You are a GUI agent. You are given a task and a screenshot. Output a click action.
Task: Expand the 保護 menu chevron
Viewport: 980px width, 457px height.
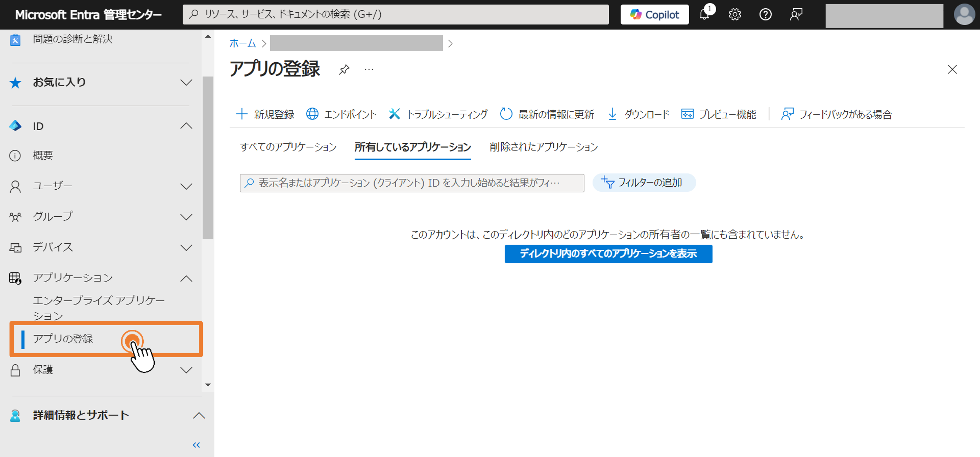click(x=186, y=370)
